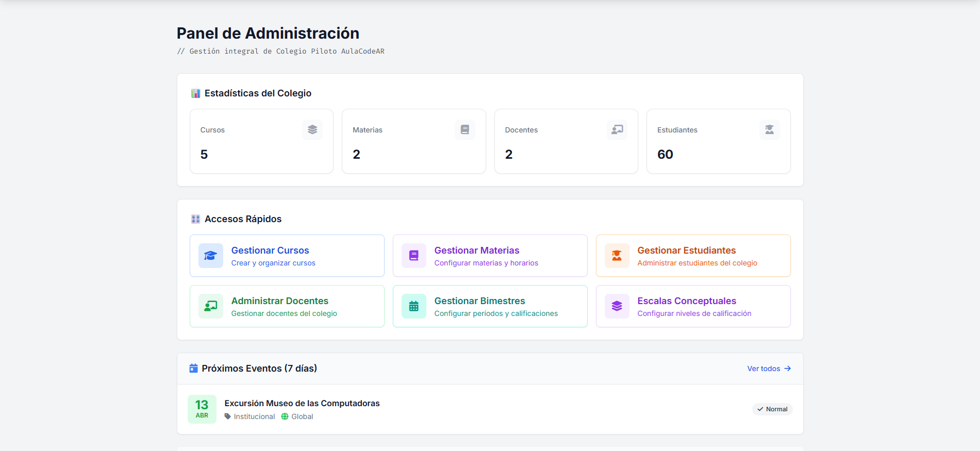980x451 pixels.
Task: Click the Materias book icon
Action: click(465, 130)
